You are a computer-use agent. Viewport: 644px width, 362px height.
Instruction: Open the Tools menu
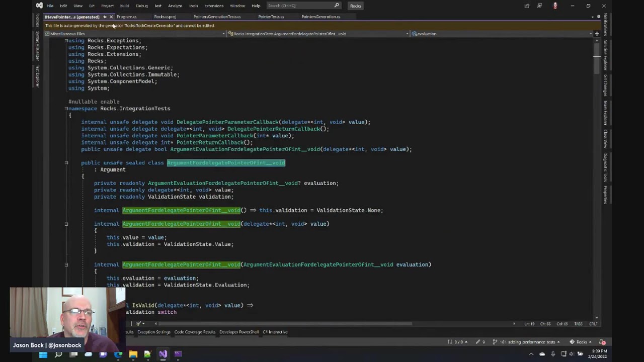pyautogui.click(x=194, y=6)
